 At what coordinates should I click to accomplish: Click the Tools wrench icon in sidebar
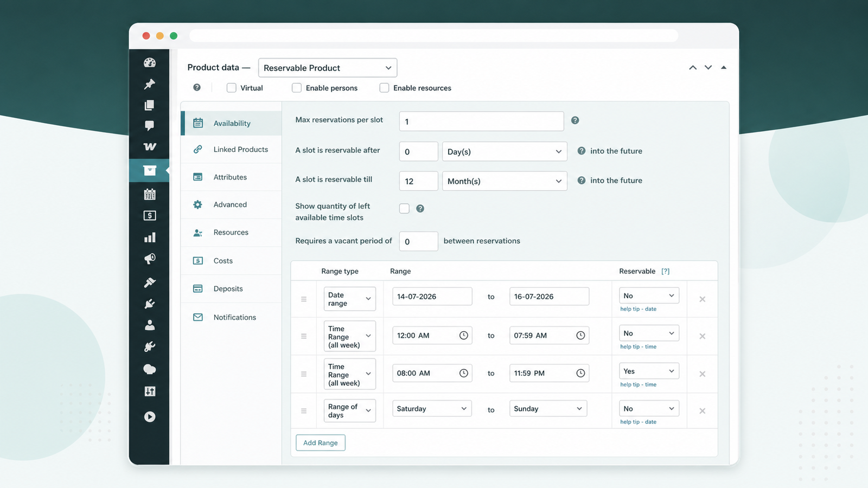tap(150, 347)
